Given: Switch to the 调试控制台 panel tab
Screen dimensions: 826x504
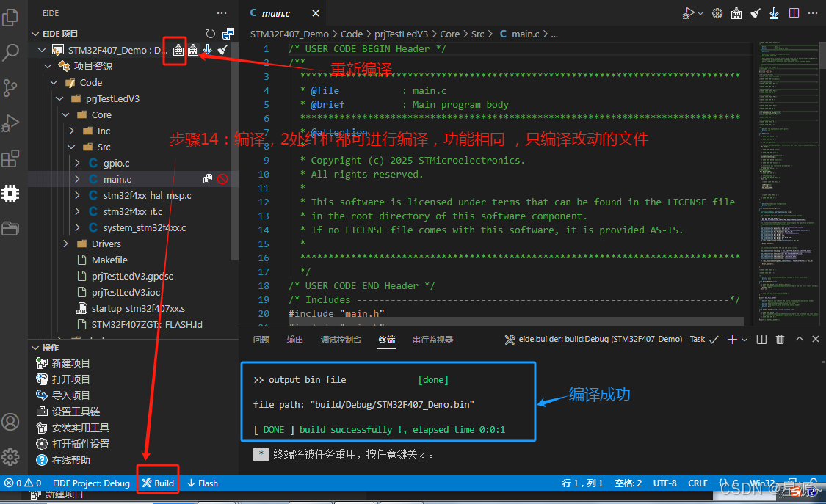Looking at the screenshot, I should point(341,340).
